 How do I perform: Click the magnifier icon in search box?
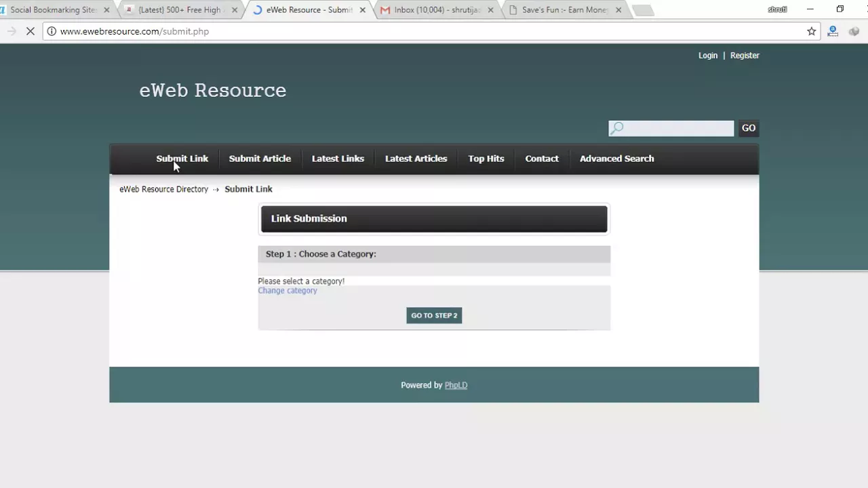[616, 128]
